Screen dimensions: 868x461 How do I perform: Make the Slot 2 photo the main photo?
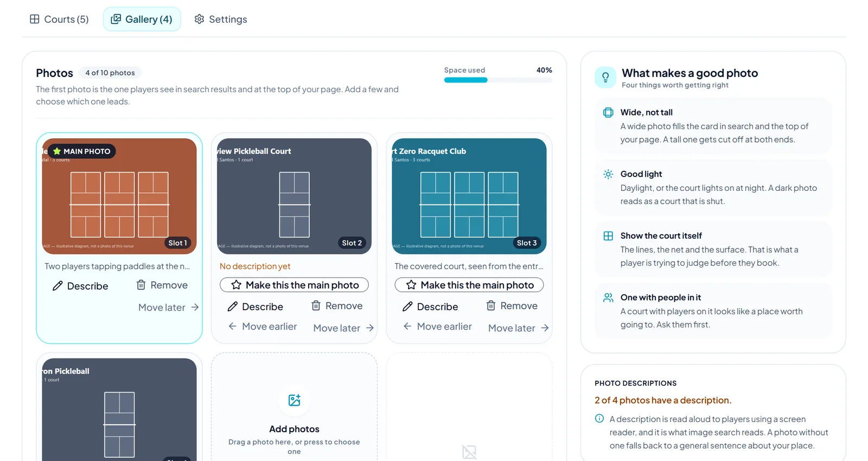[294, 285]
